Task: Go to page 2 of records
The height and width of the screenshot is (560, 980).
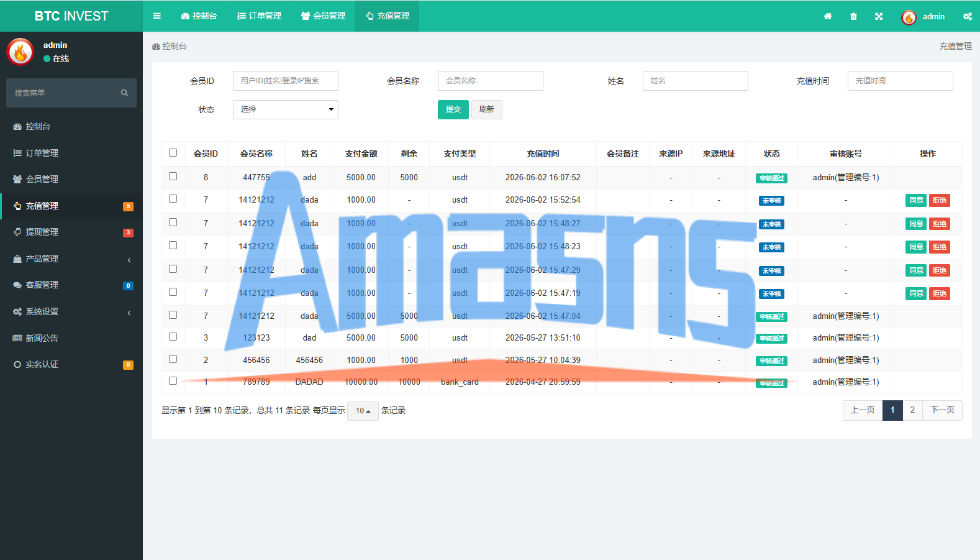Action: [912, 410]
